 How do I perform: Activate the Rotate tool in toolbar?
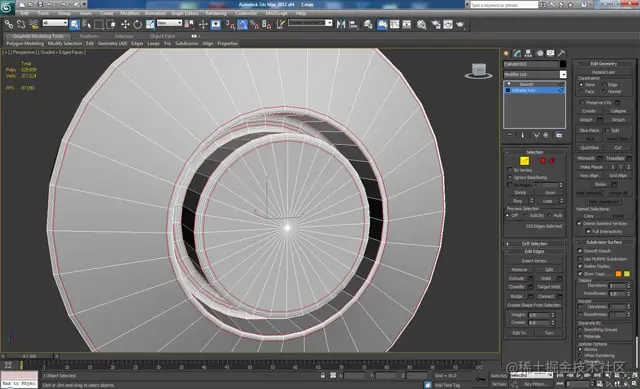point(138,24)
